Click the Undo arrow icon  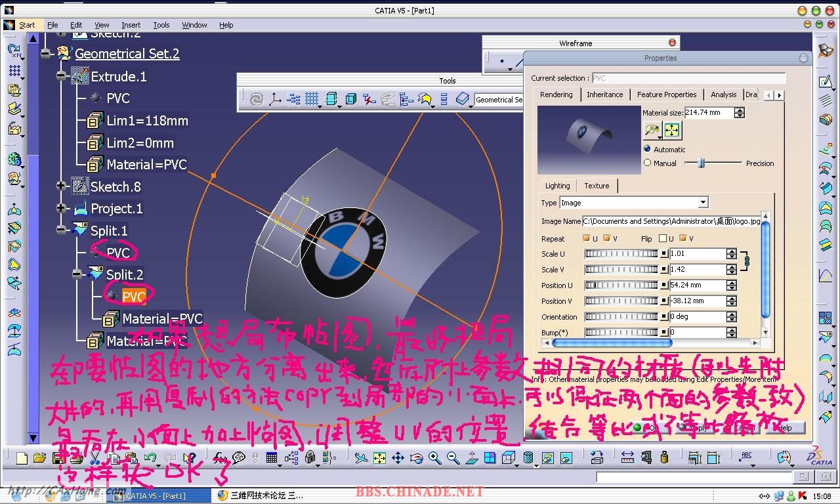point(150,458)
